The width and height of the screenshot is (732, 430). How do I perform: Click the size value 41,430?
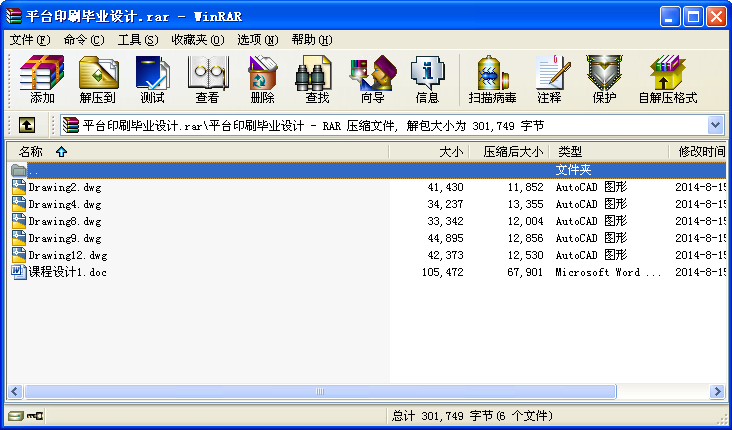[x=445, y=188]
